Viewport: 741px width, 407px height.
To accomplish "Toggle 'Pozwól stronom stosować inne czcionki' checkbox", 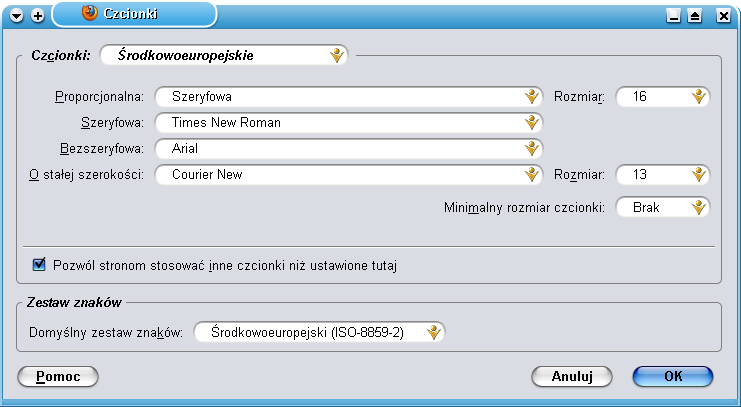I will [40, 265].
